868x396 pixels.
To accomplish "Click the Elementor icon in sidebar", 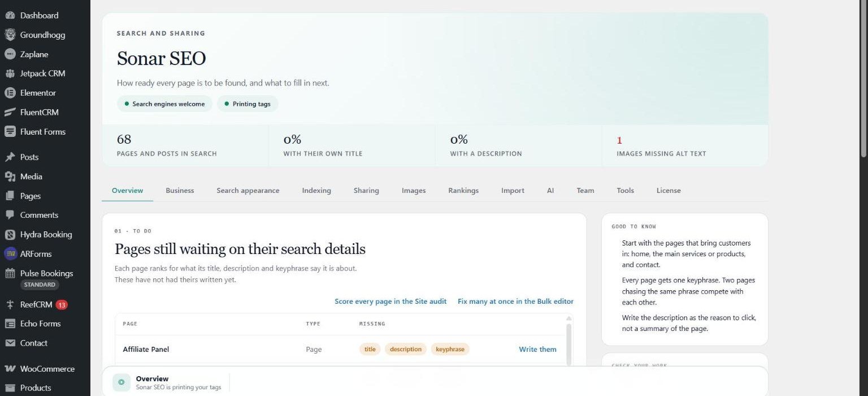I will (10, 93).
